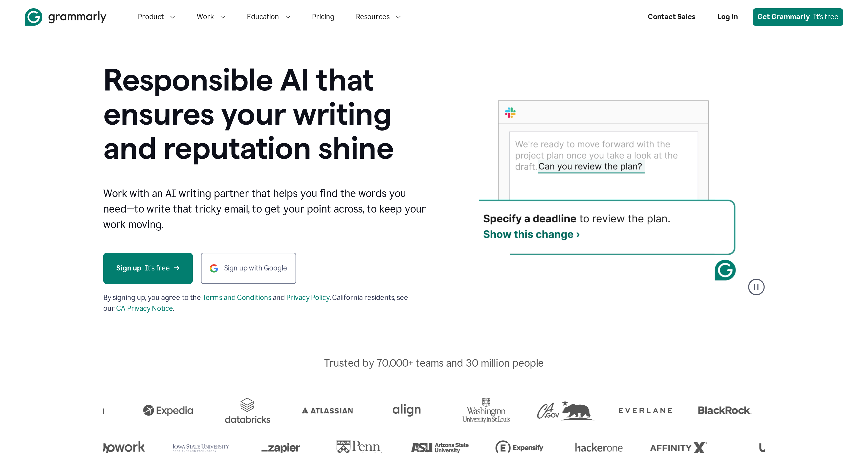Click the Privacy Policy hyperlink
The image size is (868, 453).
click(307, 297)
